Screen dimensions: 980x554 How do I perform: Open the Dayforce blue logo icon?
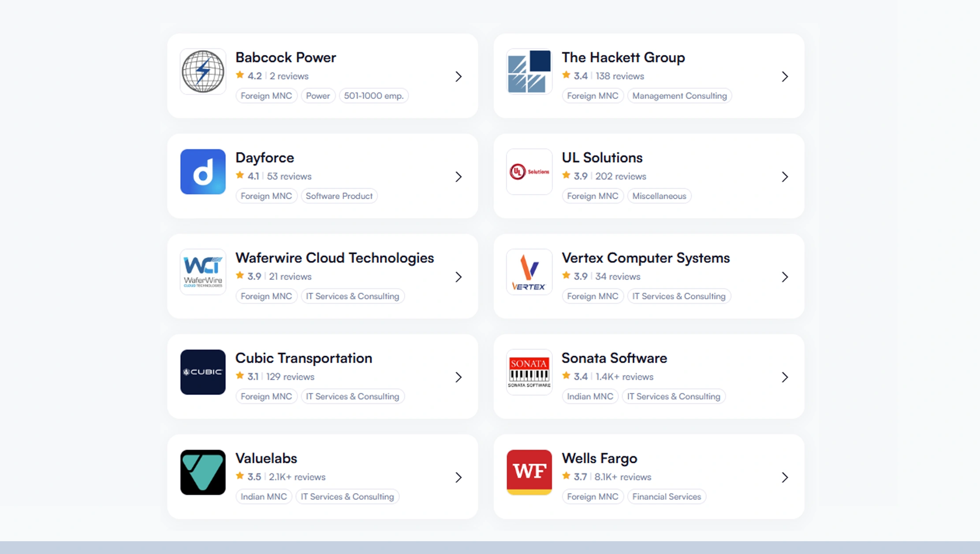click(203, 171)
